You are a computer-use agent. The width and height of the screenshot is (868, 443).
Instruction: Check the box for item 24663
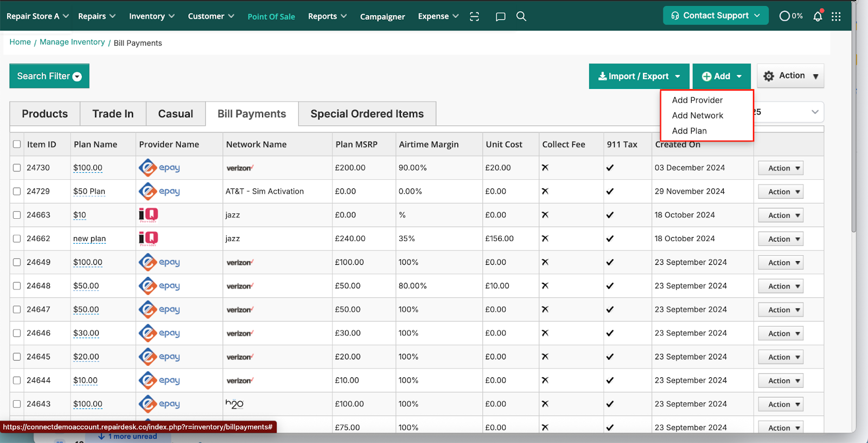[x=17, y=215]
